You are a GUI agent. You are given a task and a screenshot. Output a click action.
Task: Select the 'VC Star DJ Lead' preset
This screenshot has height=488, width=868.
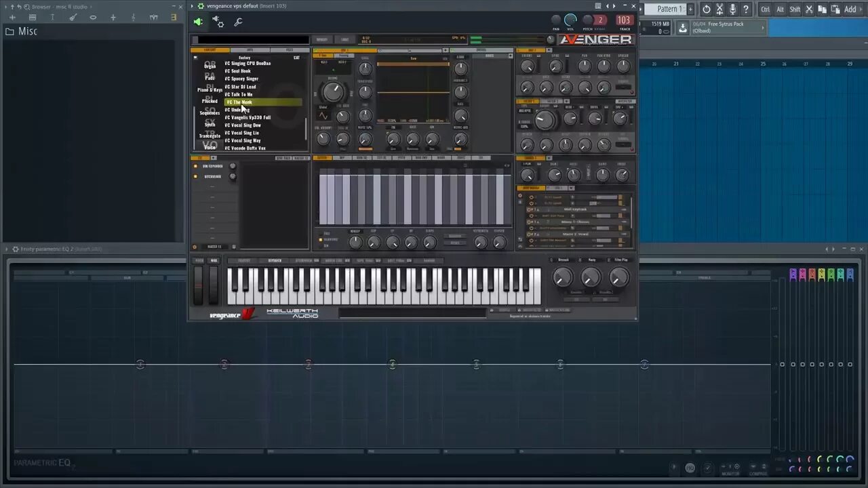click(x=241, y=87)
